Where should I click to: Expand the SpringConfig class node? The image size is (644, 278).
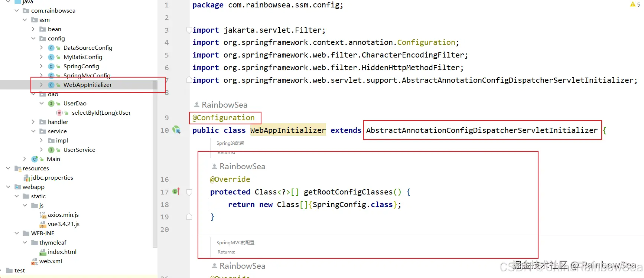41,66
